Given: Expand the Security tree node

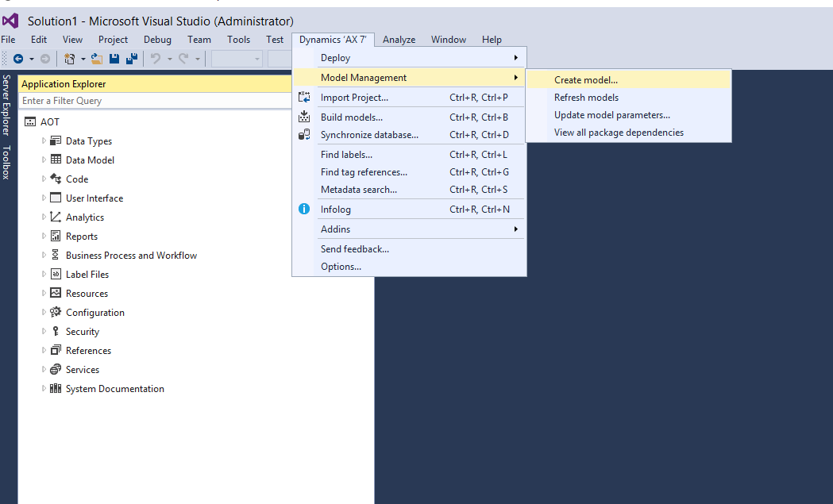Looking at the screenshot, I should tap(44, 332).
